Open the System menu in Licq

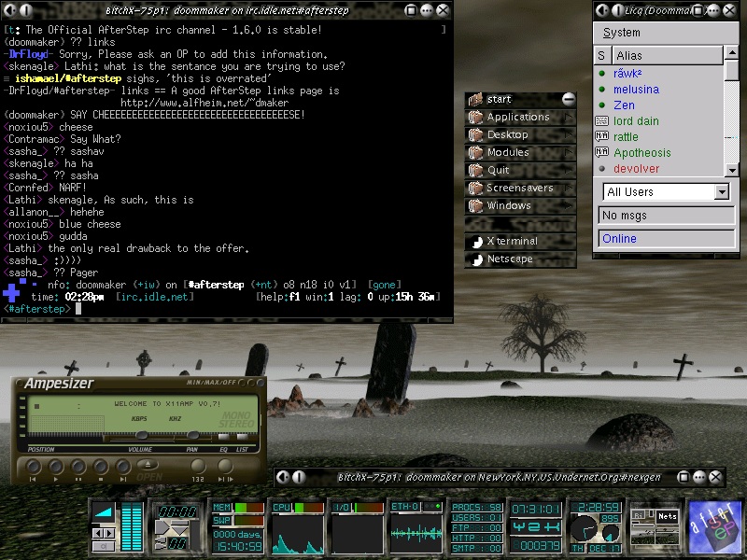coord(621,33)
